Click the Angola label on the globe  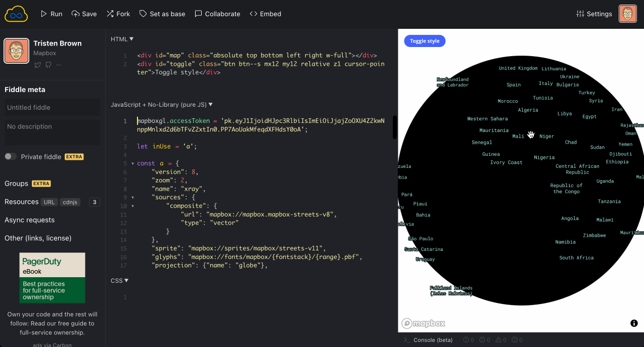[x=570, y=219]
